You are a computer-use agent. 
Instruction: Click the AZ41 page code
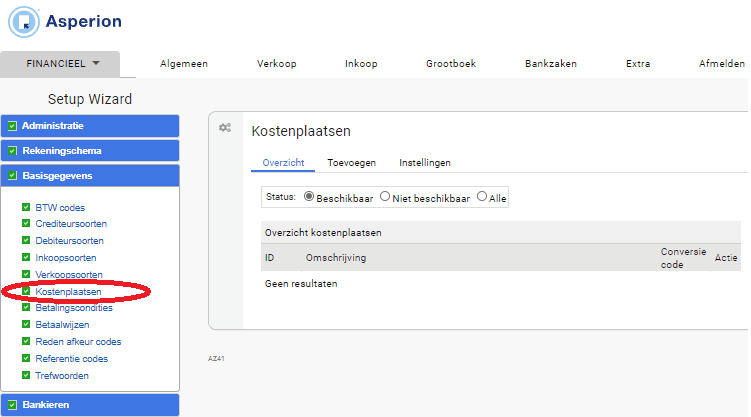216,359
